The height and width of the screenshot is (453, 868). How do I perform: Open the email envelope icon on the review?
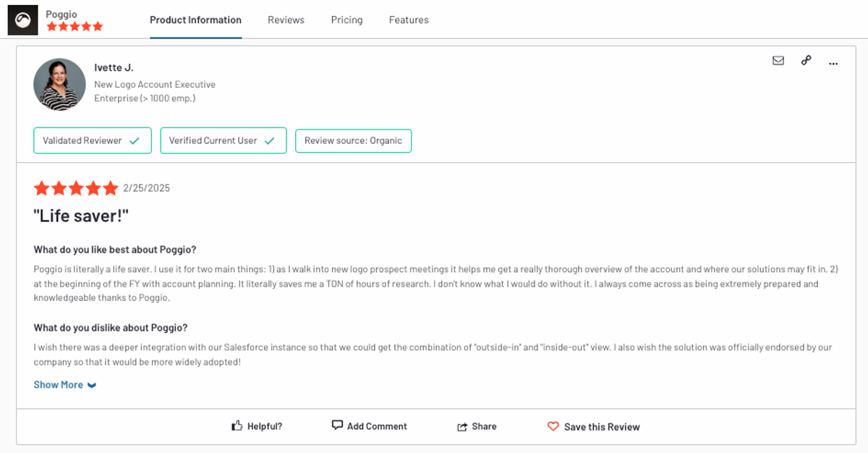coord(778,61)
